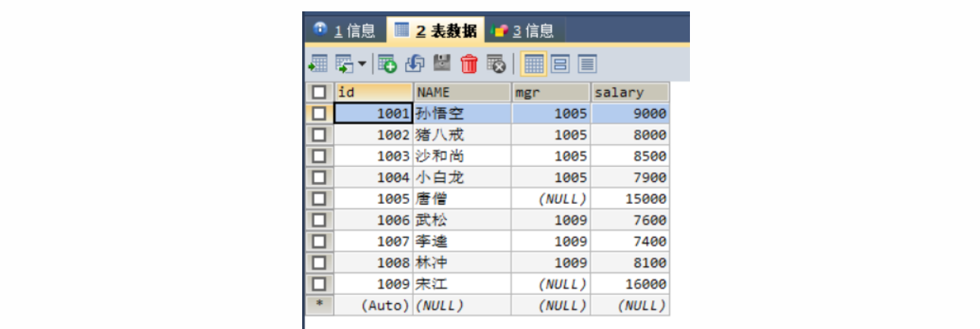Screen dimensions: 980x329
Task: Select the text view mode icon
Action: (x=588, y=64)
